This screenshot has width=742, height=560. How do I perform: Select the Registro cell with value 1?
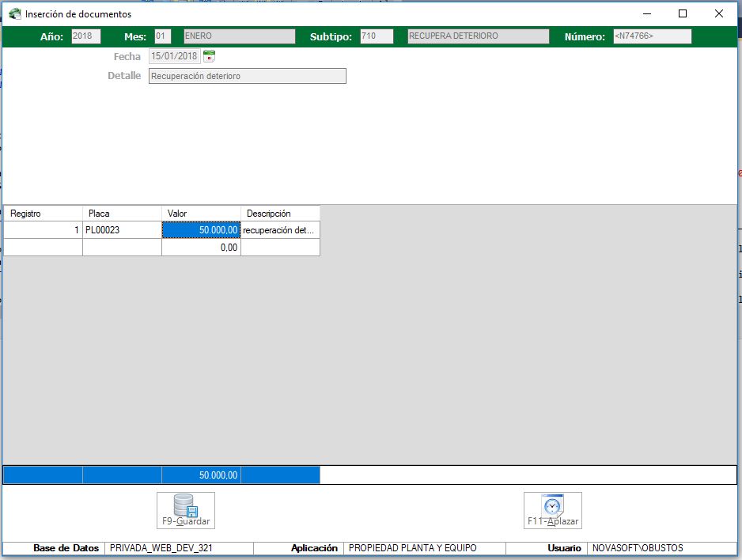(x=43, y=230)
